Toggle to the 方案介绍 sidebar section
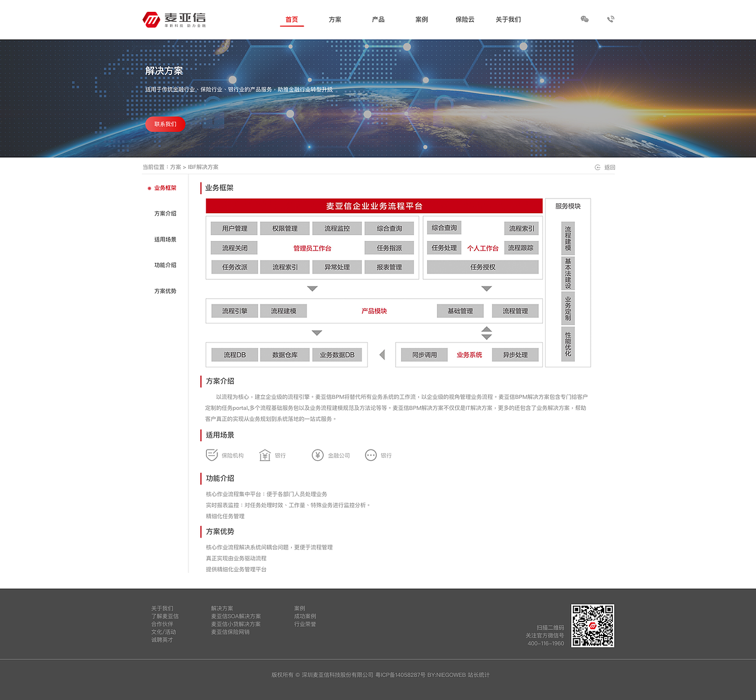Screen dimensions: 756x700 click(x=165, y=214)
